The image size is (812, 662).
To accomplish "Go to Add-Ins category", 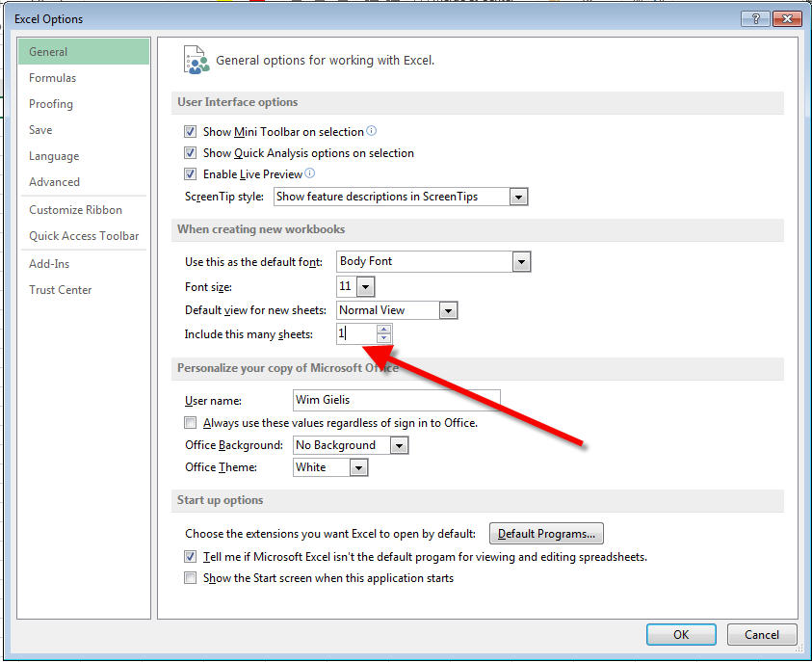I will 84,264.
